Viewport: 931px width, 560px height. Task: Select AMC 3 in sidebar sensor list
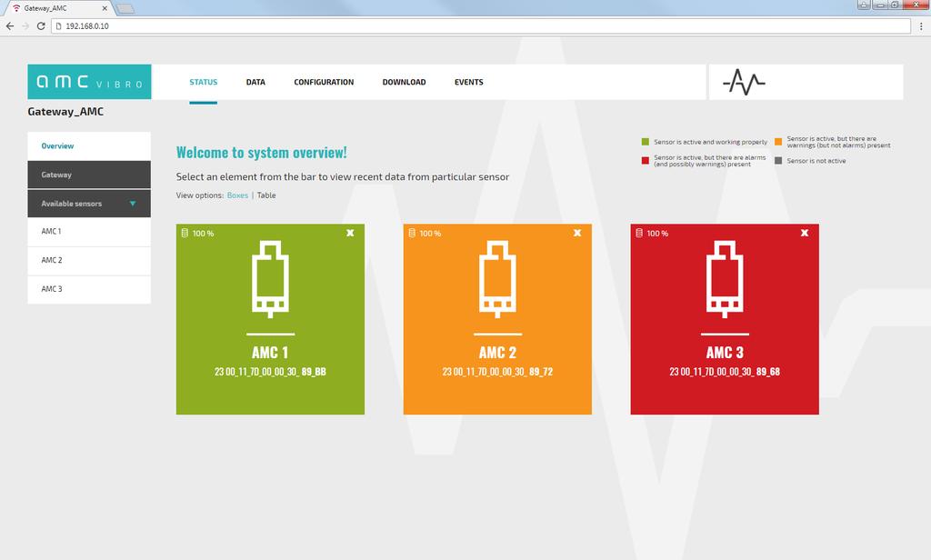[x=89, y=289]
